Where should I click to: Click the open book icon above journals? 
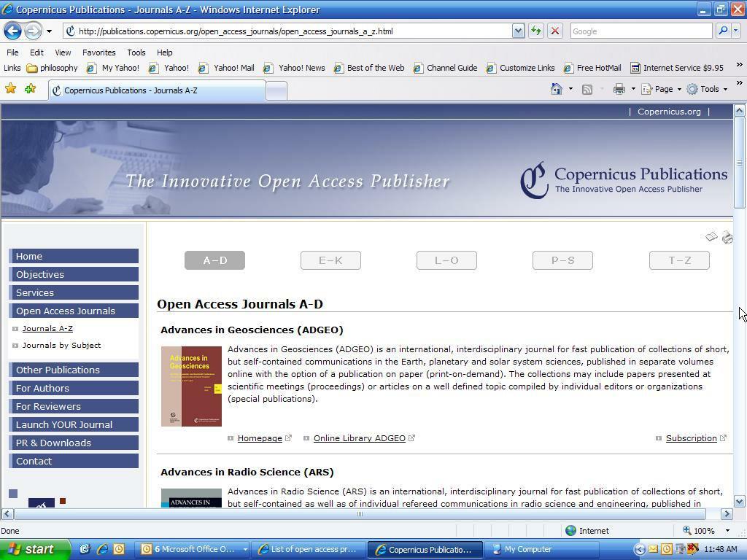pos(711,237)
